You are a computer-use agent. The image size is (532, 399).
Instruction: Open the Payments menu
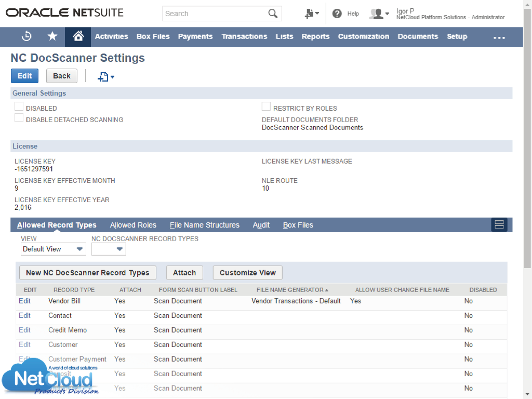click(195, 36)
